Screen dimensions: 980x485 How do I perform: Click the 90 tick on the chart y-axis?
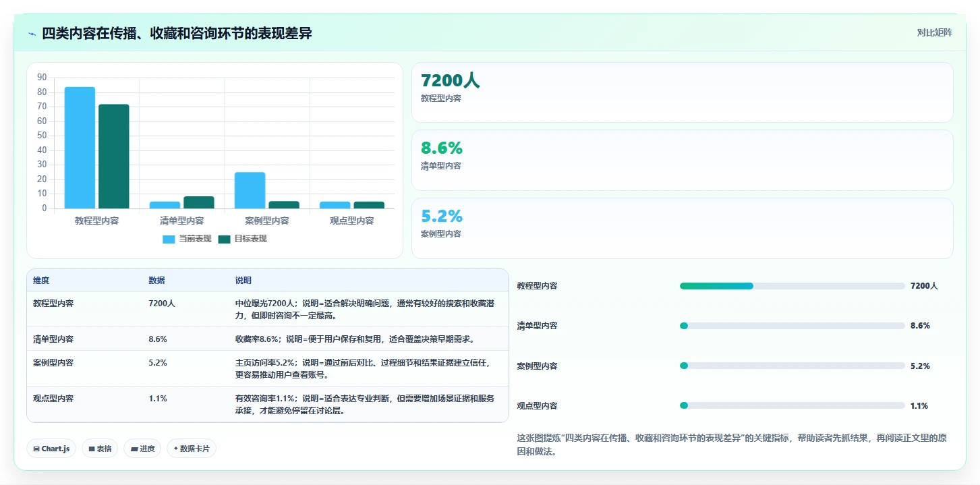pos(42,78)
